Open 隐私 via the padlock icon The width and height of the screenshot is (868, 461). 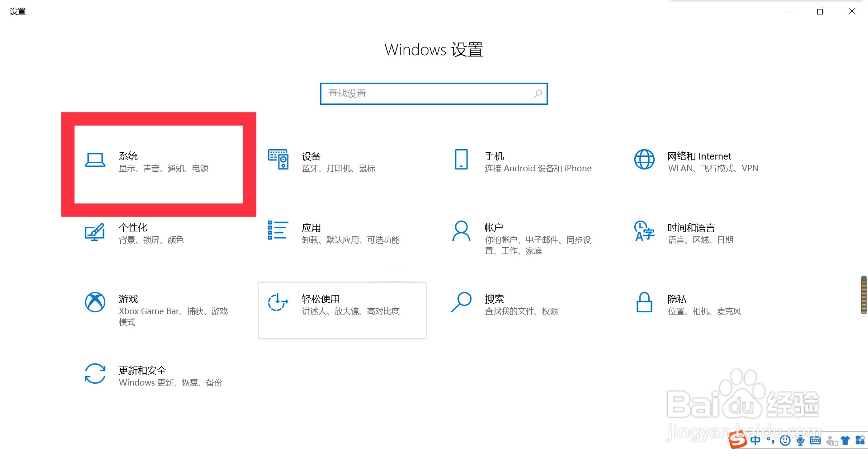coord(644,303)
